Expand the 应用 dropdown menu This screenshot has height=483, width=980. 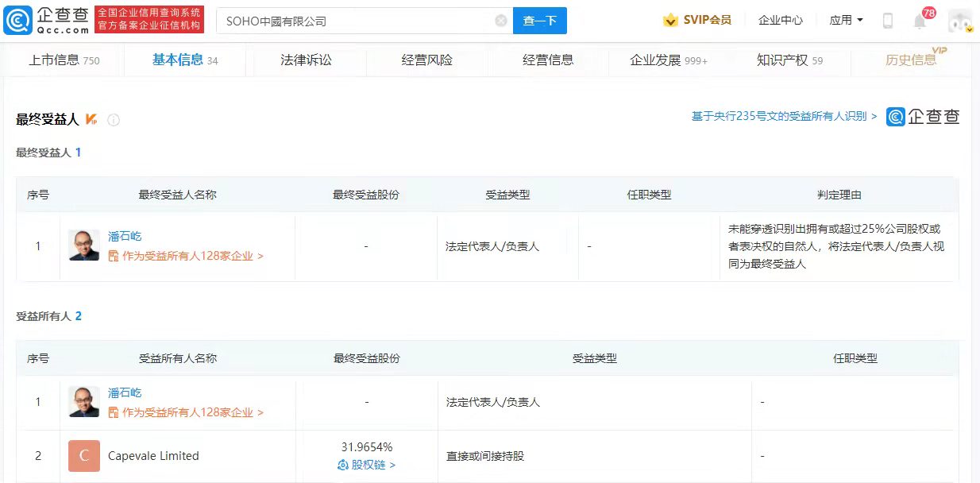pyautogui.click(x=846, y=20)
